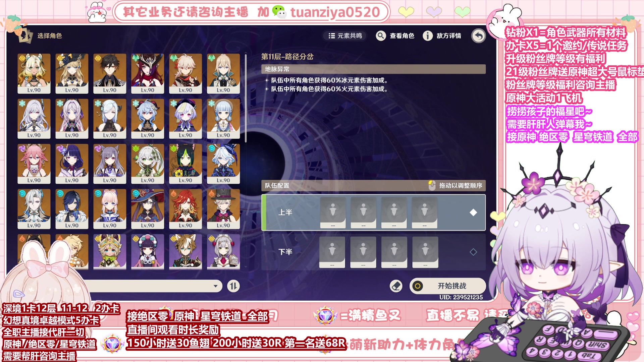Select the 上半 first-half diamond marker

pos(473,213)
